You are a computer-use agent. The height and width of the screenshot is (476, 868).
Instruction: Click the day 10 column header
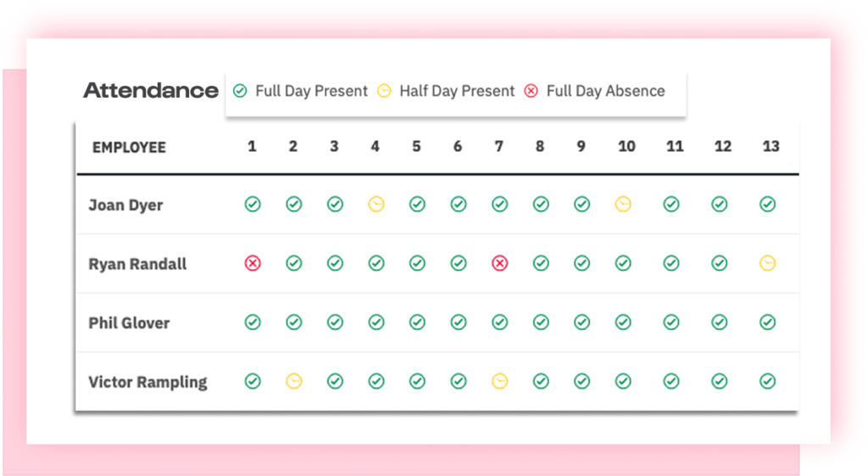[626, 146]
